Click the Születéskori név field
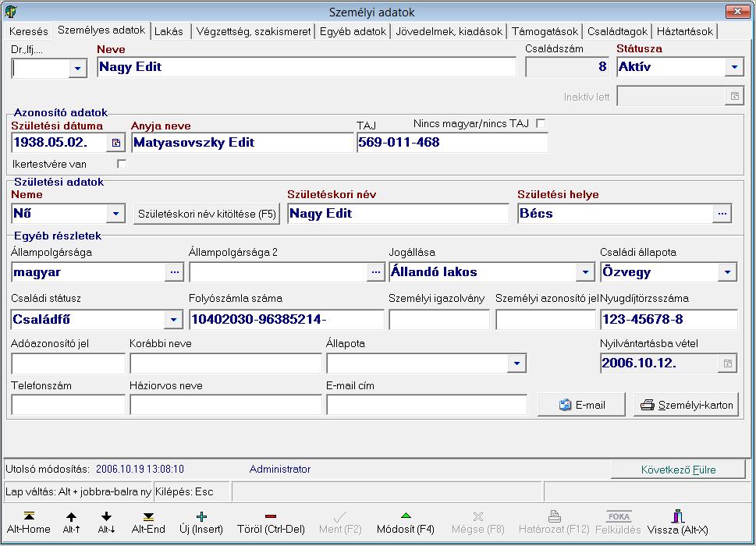The height and width of the screenshot is (546, 756). [x=398, y=214]
